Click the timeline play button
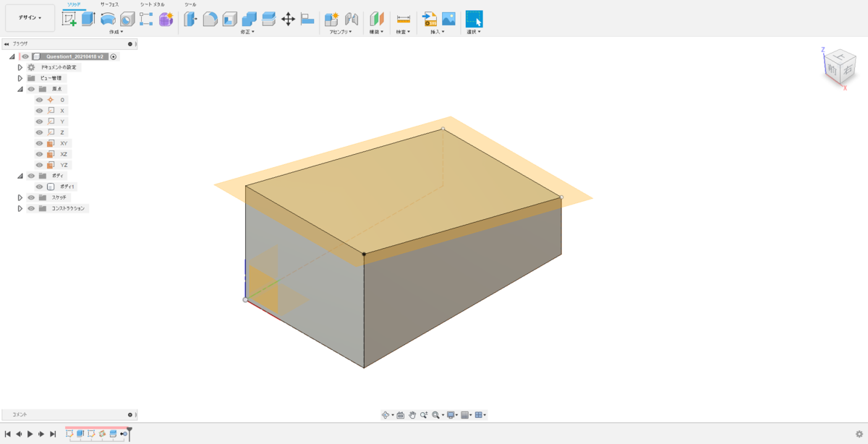868x444 pixels. [30, 434]
